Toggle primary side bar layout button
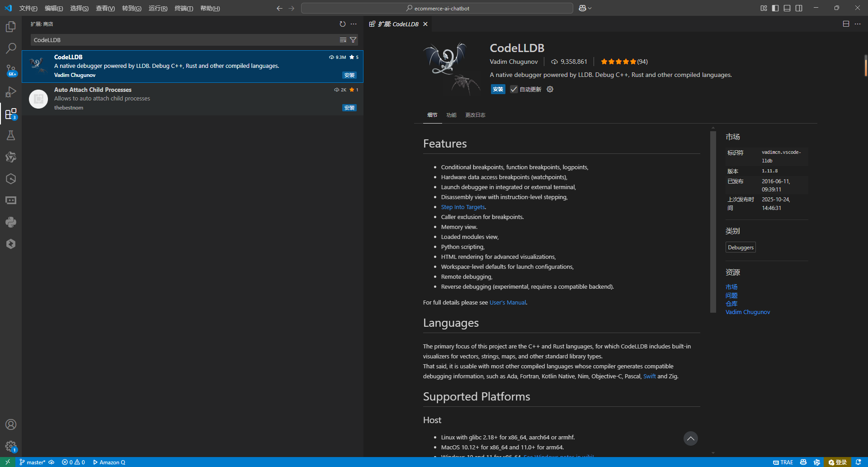Viewport: 868px width, 467px height. click(x=775, y=8)
